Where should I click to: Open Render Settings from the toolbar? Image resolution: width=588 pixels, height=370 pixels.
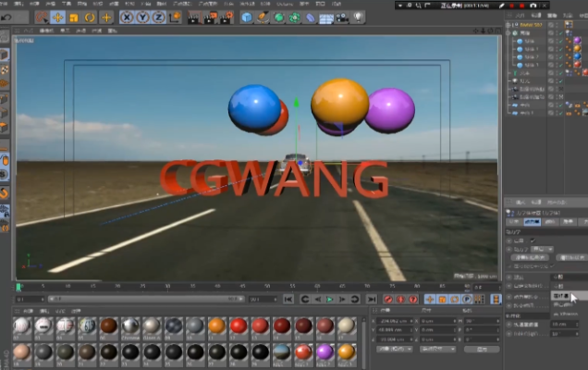(x=226, y=17)
